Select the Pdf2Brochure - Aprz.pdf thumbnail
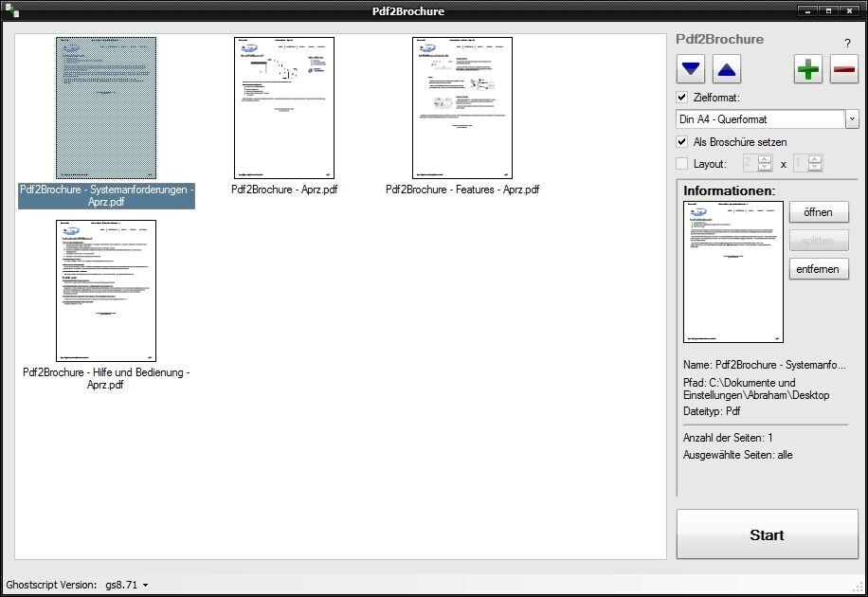The height and width of the screenshot is (597, 868). tap(284, 108)
